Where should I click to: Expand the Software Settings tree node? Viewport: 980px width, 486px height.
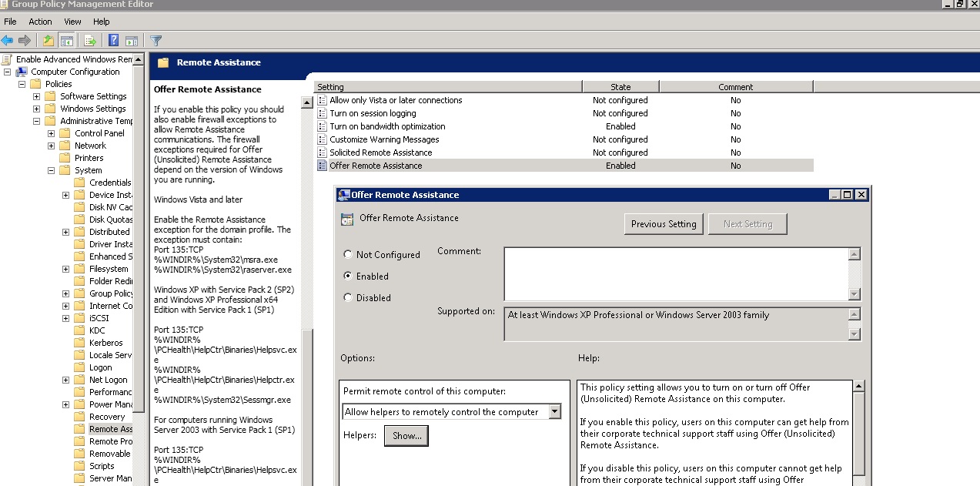[36, 96]
